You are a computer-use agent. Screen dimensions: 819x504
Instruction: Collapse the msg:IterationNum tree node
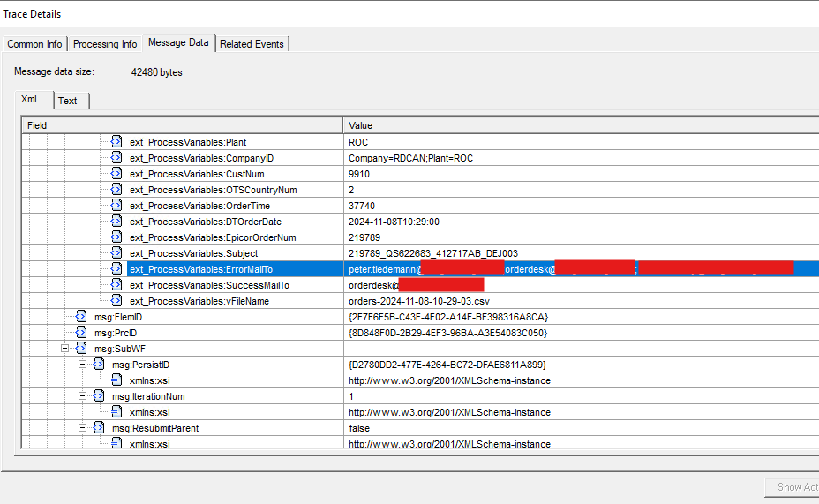[x=83, y=396]
